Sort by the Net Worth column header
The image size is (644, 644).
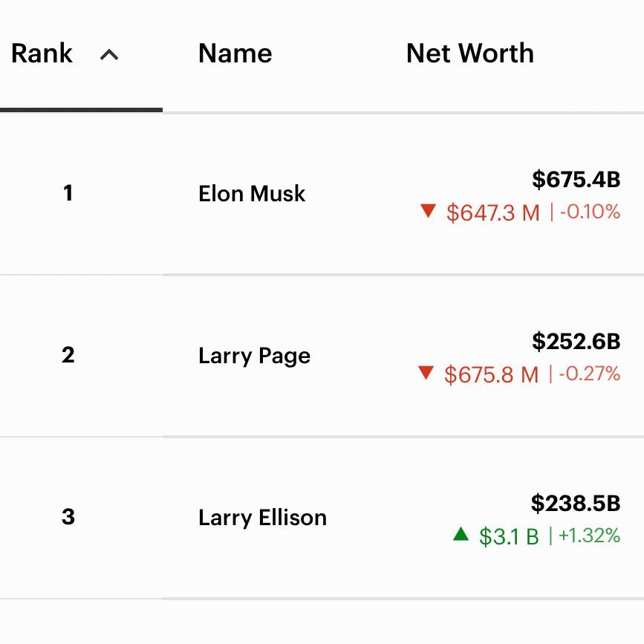(x=469, y=53)
